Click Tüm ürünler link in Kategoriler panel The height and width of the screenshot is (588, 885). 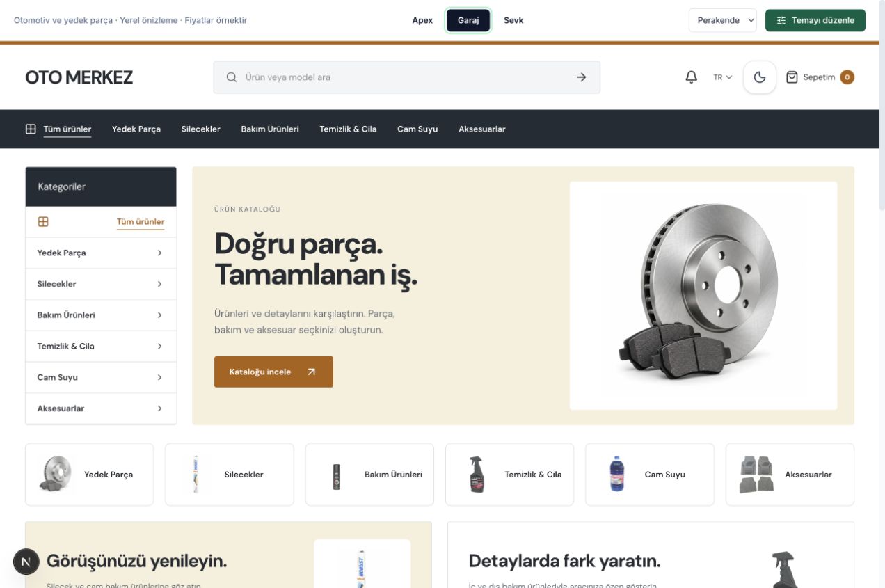[141, 222]
